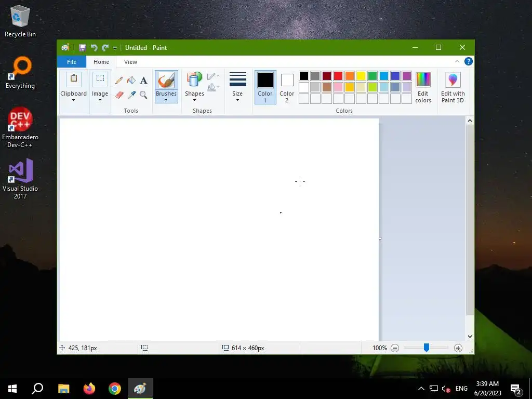The image size is (532, 399).
Task: Pick the purple color swatch
Action: [407, 76]
